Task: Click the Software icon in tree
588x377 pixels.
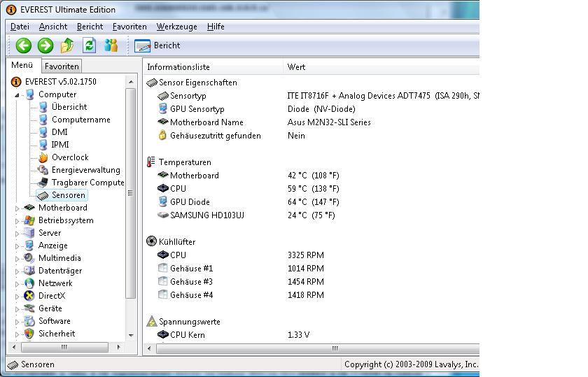Action: point(29,321)
